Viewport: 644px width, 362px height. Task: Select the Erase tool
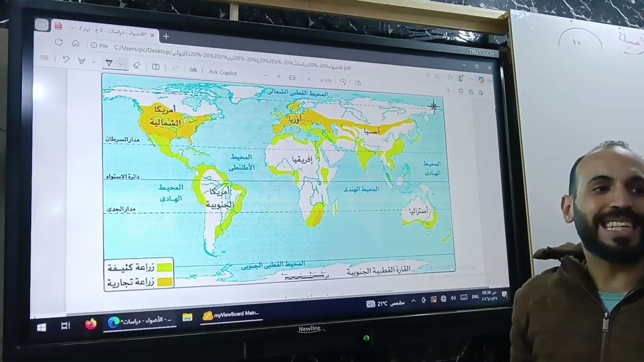click(x=136, y=65)
